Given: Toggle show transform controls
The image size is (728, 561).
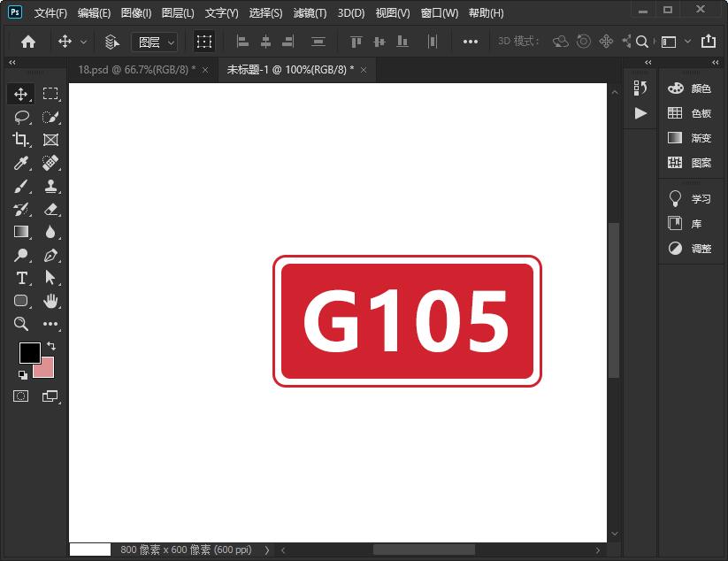Looking at the screenshot, I should (204, 42).
